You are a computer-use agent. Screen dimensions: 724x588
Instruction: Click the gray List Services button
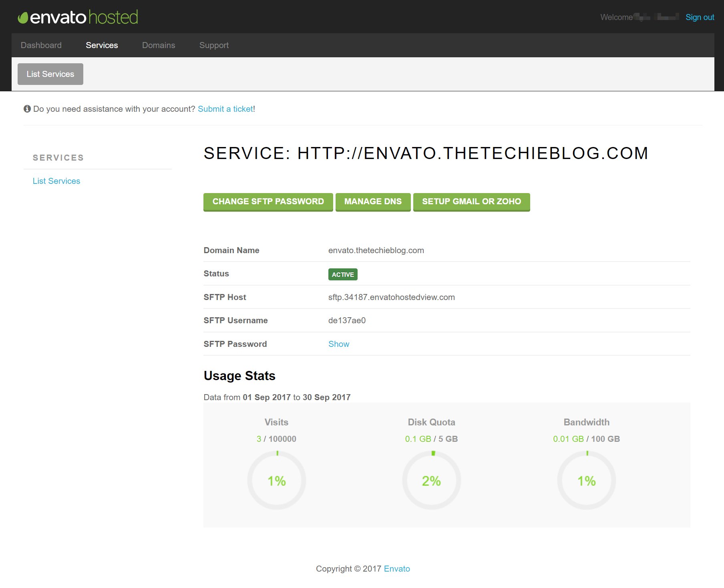click(50, 74)
